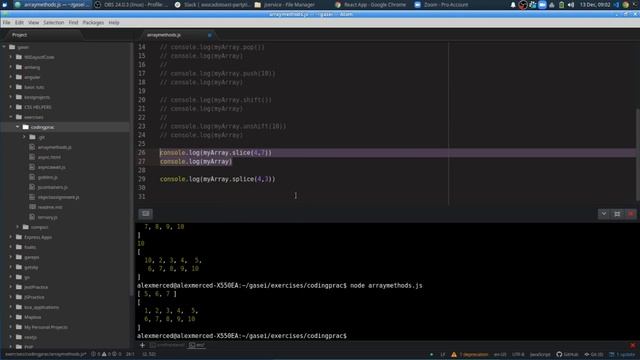Click the terminal command prompt

pyautogui.click(x=242, y=336)
